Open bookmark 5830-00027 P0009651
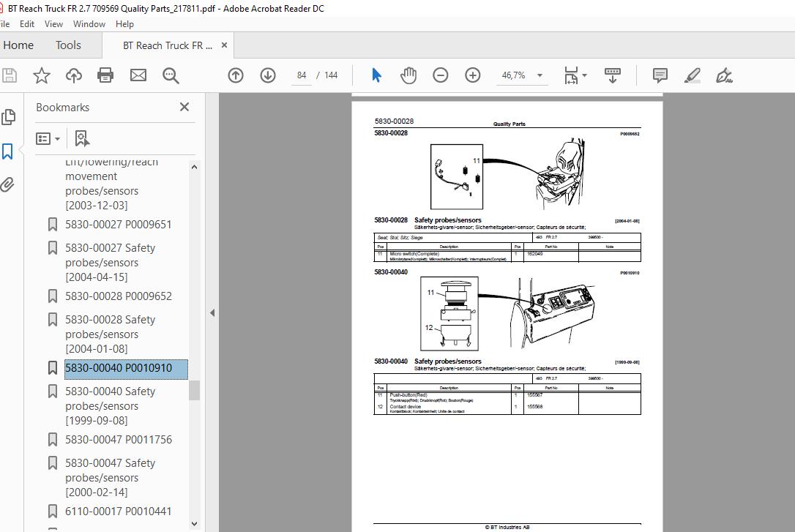The width and height of the screenshot is (795, 532). (118, 225)
